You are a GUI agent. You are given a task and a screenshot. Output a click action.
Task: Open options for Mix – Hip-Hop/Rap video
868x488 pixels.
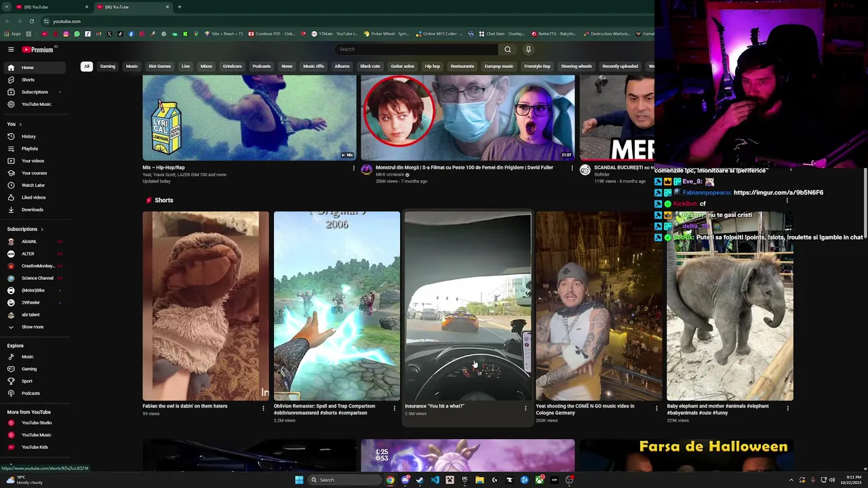(x=353, y=168)
